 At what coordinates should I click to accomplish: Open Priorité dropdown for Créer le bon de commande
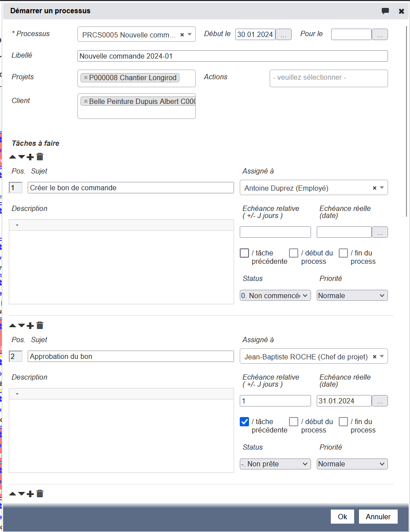point(352,296)
